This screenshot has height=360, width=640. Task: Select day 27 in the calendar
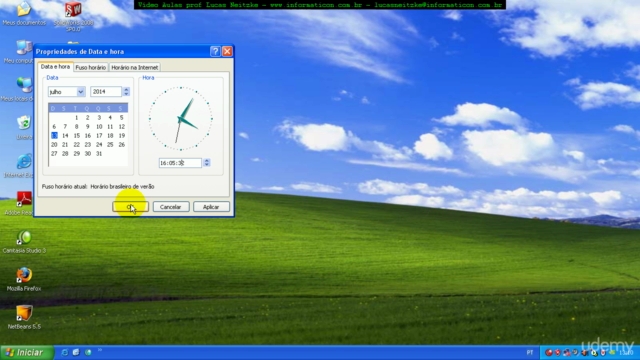point(54,153)
